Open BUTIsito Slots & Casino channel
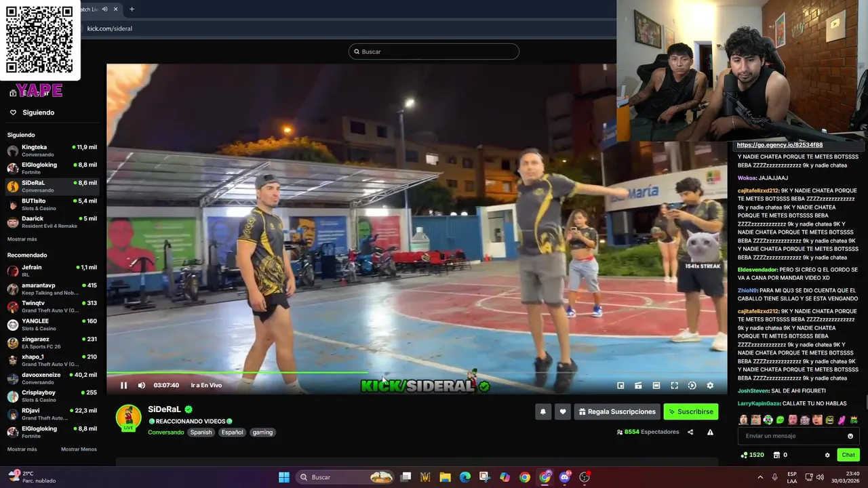This screenshot has width=868, height=488. point(52,204)
